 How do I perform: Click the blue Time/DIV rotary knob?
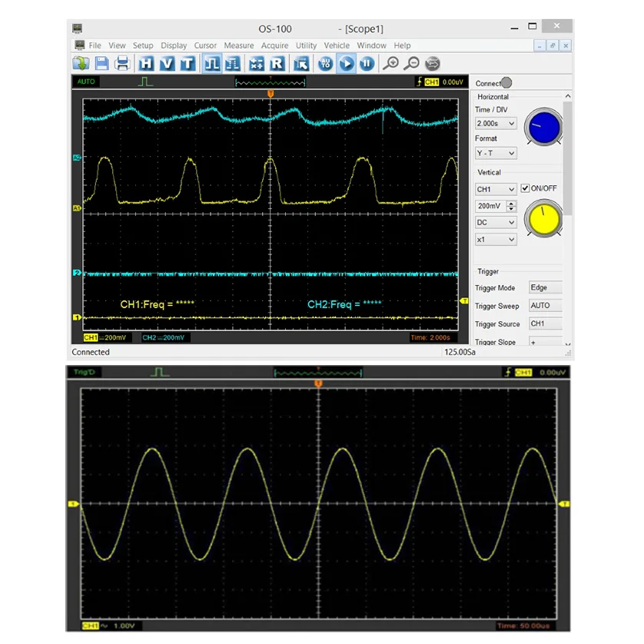pos(544,127)
